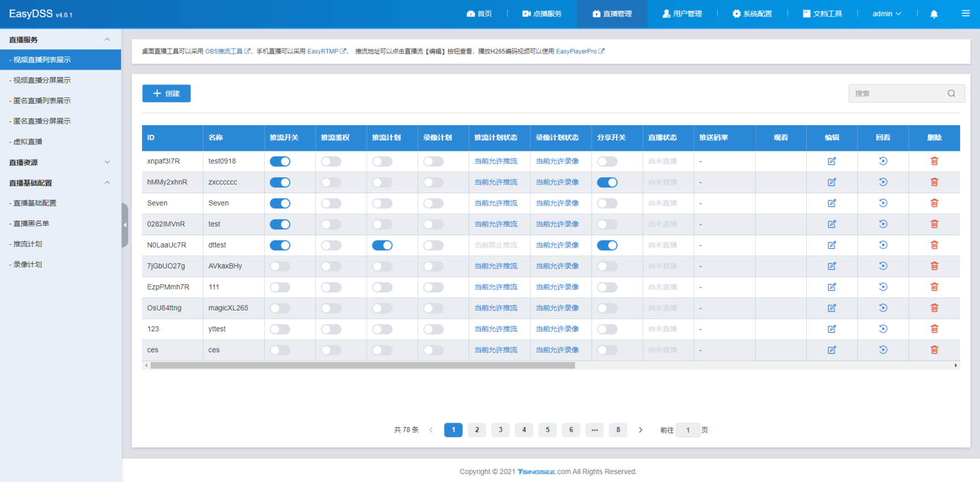The width and height of the screenshot is (980, 482).
Task: Enable the push switch for AVkaxBHy
Action: click(x=280, y=266)
